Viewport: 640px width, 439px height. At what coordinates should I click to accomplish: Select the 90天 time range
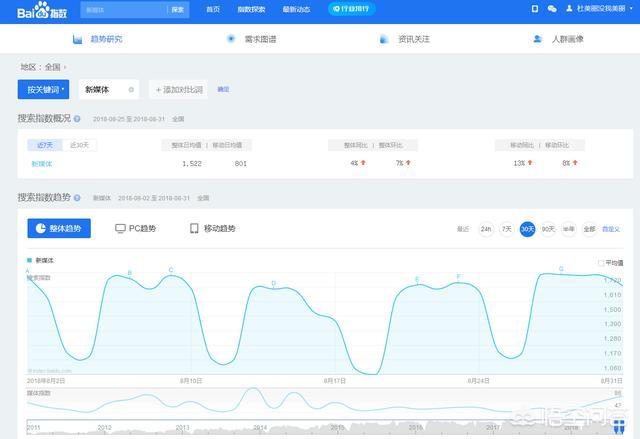pyautogui.click(x=548, y=229)
